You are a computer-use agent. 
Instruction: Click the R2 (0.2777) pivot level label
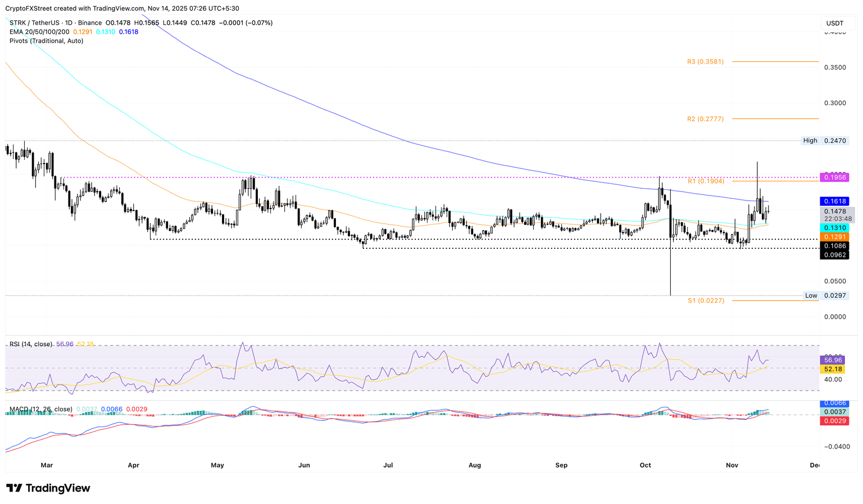click(x=705, y=119)
